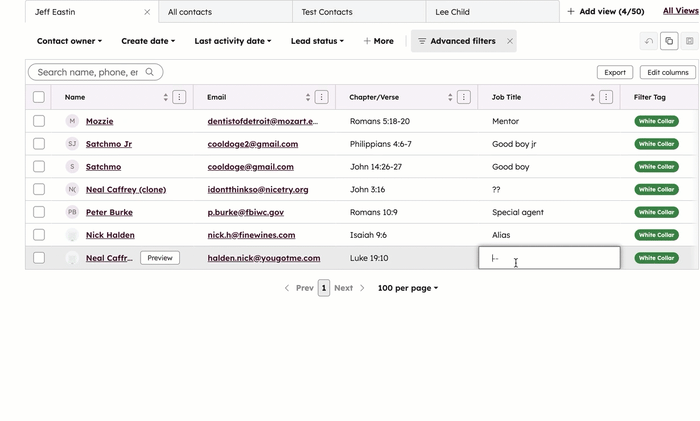Expand the Contact owner filter dropdown
The width and height of the screenshot is (700, 421).
pyautogui.click(x=69, y=41)
